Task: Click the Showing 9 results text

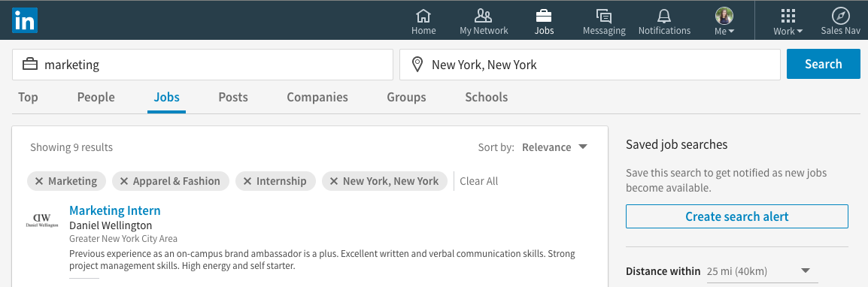Action: (x=71, y=147)
